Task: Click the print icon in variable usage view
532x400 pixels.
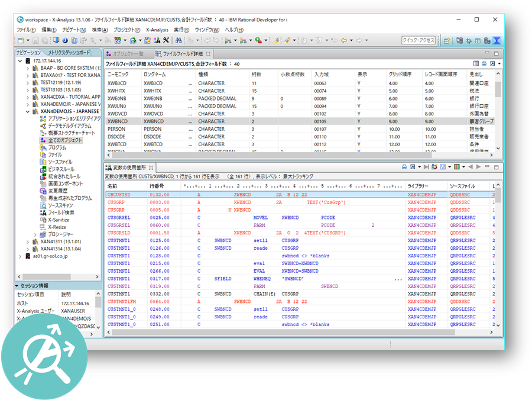Action: coord(404,167)
